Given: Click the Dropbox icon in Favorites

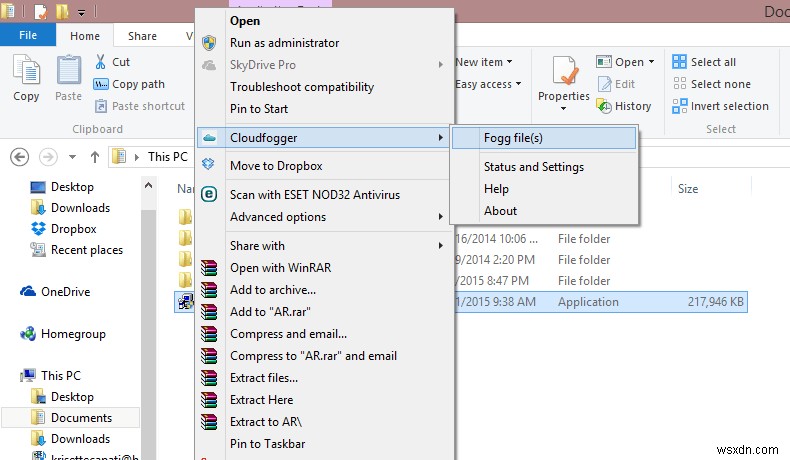Looking at the screenshot, I should tap(38, 229).
